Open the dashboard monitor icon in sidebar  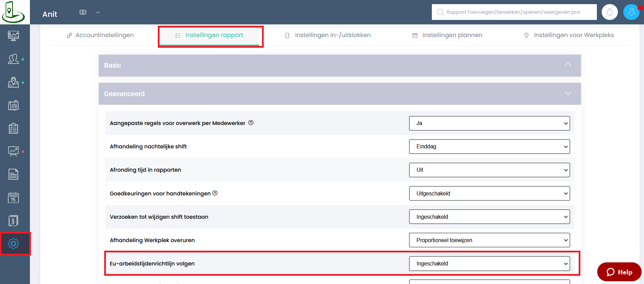click(13, 36)
